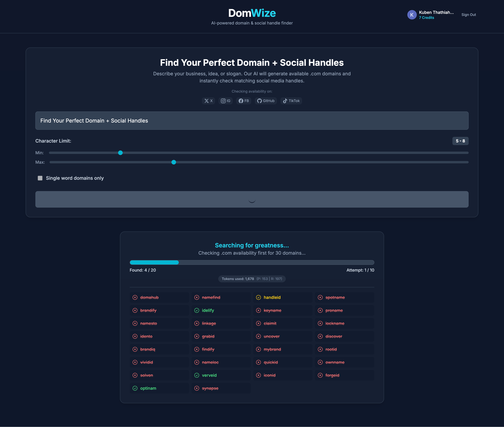The image size is (504, 427).
Task: Click the verveid domain result
Action: click(221, 375)
